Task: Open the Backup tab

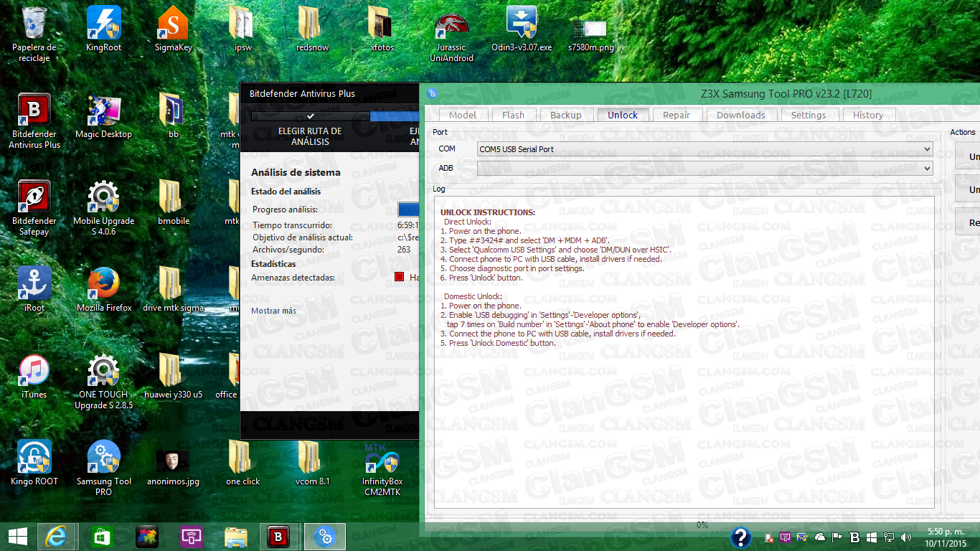Action: [x=566, y=115]
